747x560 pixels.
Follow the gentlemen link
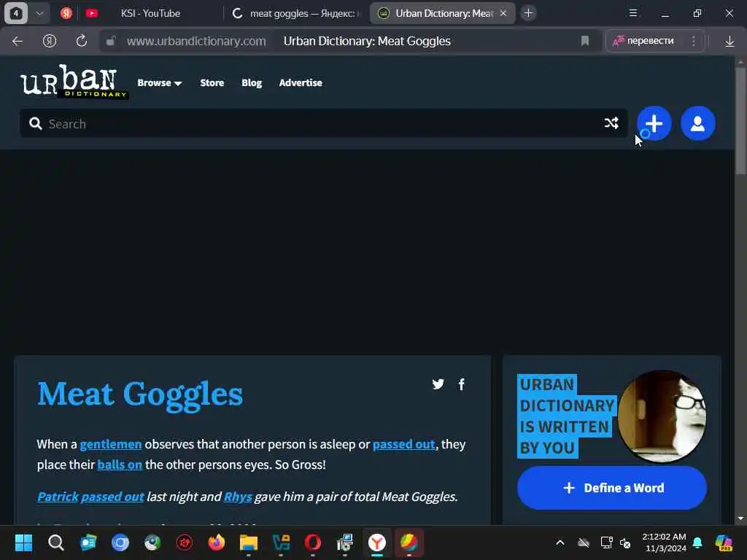tap(111, 444)
